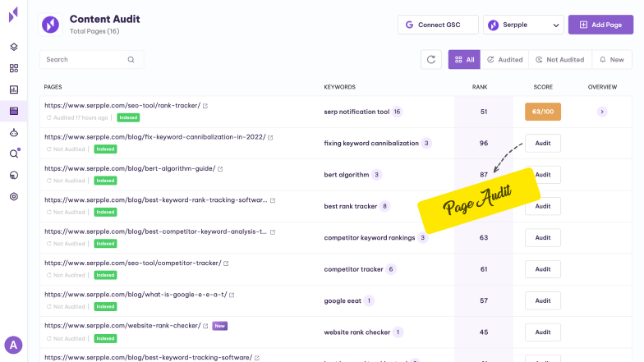The image size is (644, 362).
Task: Open the bert-algorithm-guide page URL
Action: 130,168
